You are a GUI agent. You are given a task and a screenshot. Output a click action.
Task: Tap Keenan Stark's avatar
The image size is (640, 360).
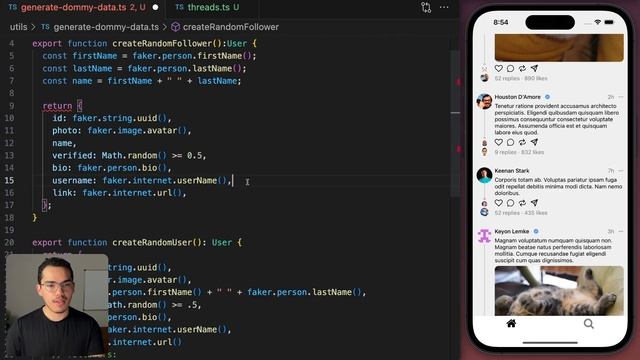pos(484,175)
